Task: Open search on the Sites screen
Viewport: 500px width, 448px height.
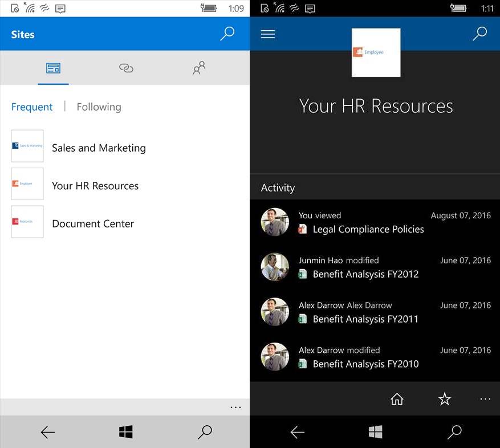Action: point(227,34)
